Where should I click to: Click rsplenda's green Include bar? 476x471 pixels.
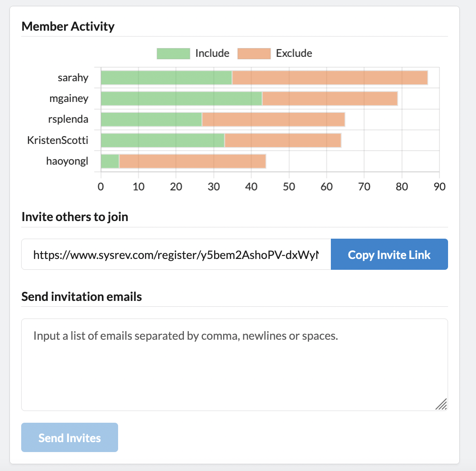click(x=151, y=120)
